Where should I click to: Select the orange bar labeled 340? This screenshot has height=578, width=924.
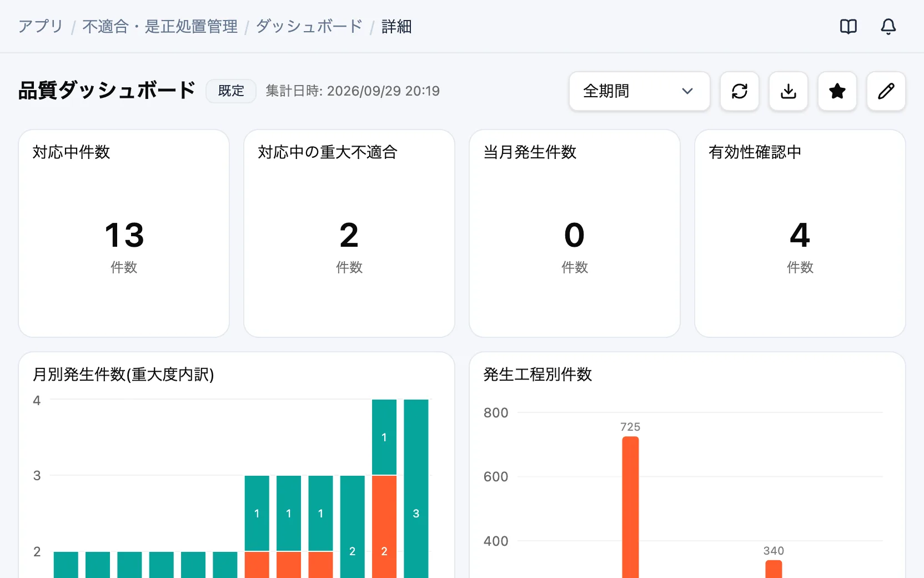click(774, 569)
